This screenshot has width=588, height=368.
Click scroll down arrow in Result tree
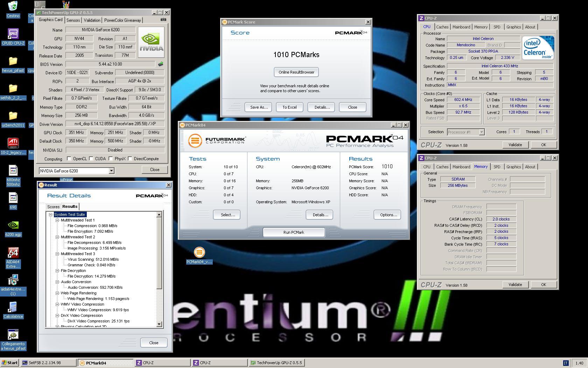point(159,324)
